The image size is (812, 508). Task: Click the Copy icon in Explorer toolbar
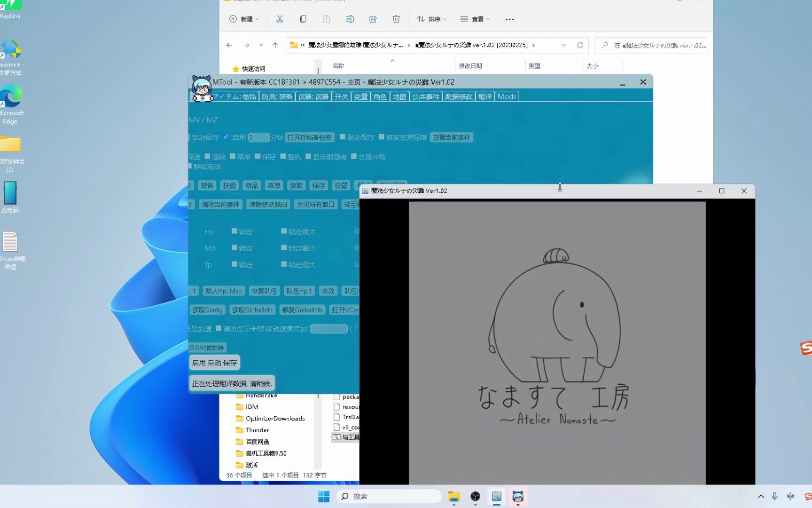[303, 19]
